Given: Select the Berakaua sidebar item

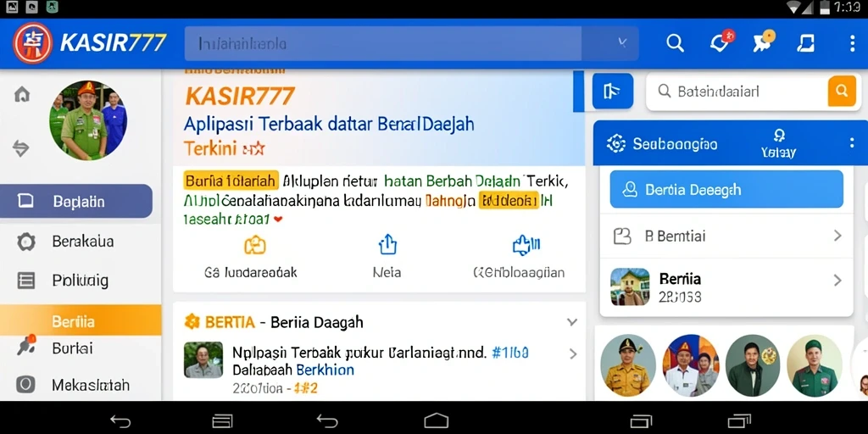Looking at the screenshot, I should [81, 242].
